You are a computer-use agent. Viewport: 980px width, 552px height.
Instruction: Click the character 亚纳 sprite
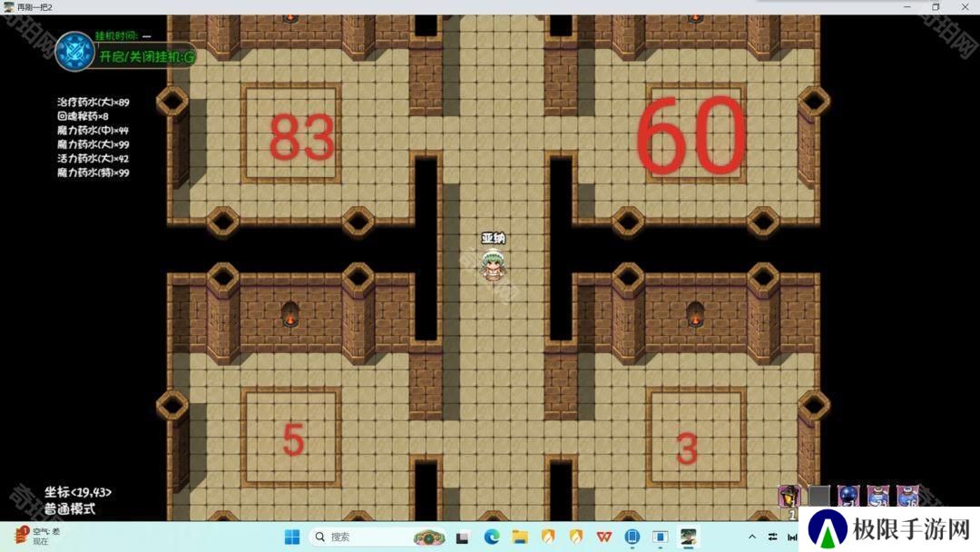493,264
